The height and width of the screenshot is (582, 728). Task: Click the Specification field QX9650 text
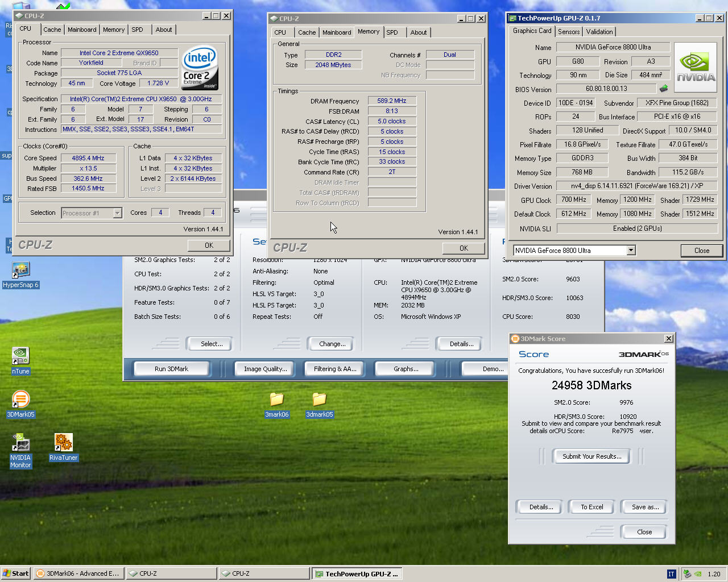point(141,99)
